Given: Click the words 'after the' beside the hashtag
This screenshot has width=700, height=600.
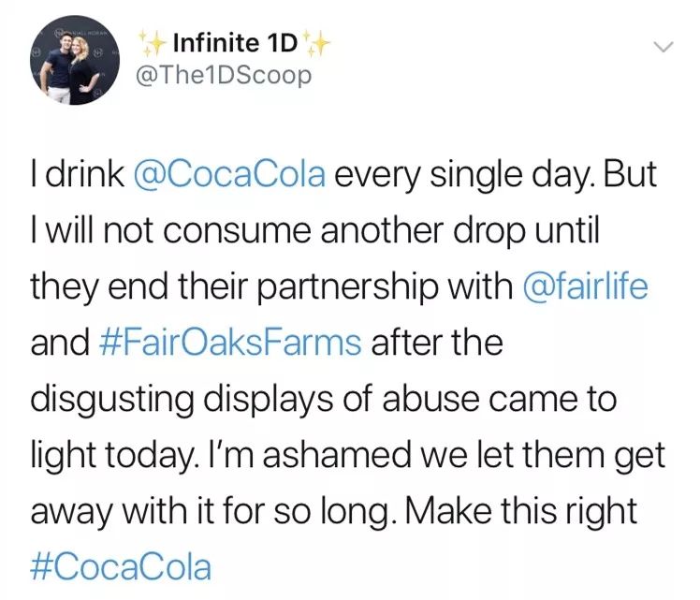Looking at the screenshot, I should pos(437,343).
